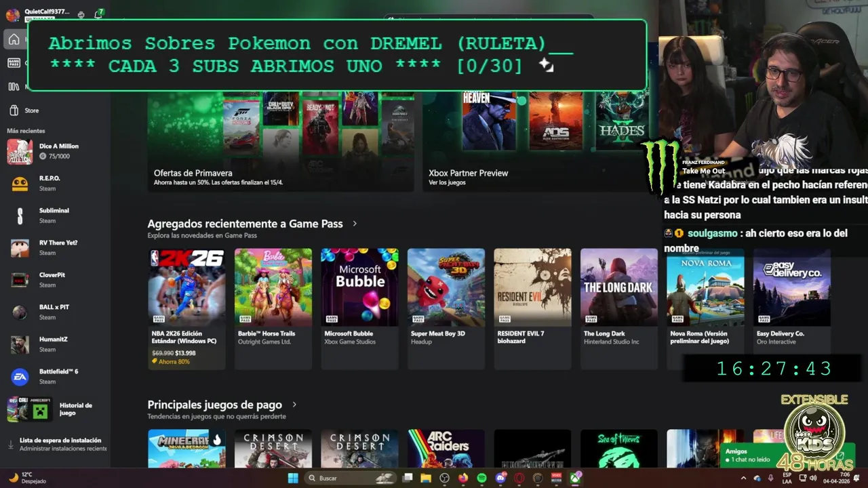The width and height of the screenshot is (868, 488).
Task: Show hidden system tray icons chevron
Action: [x=743, y=478]
